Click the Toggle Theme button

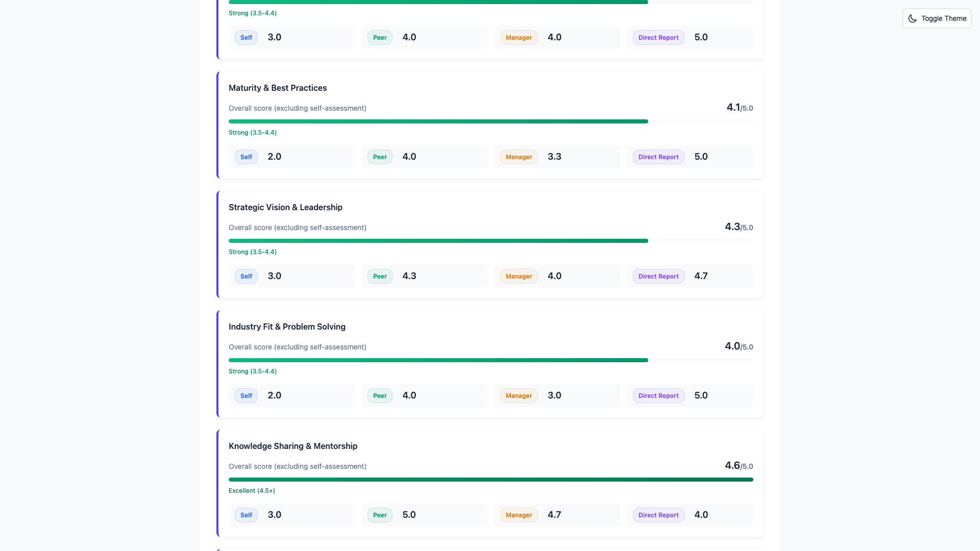tap(937, 18)
